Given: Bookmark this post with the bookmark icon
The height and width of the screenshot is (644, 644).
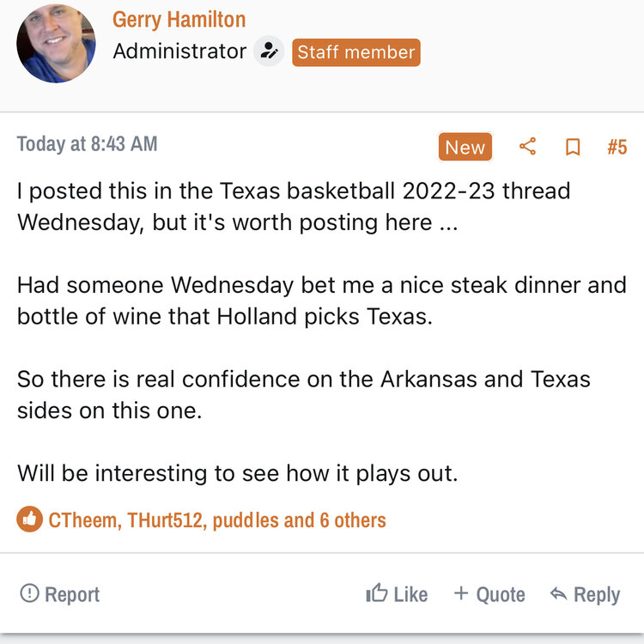Looking at the screenshot, I should coord(573,147).
